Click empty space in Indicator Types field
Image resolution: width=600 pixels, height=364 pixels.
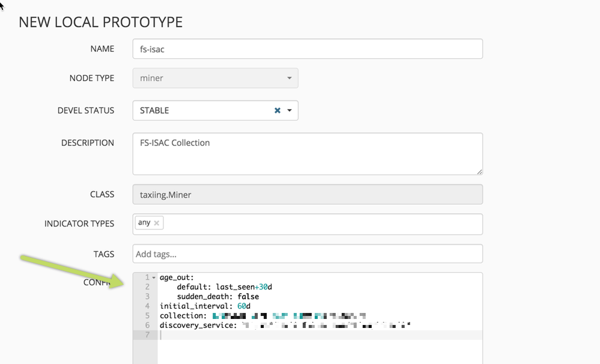pyautogui.click(x=321, y=224)
